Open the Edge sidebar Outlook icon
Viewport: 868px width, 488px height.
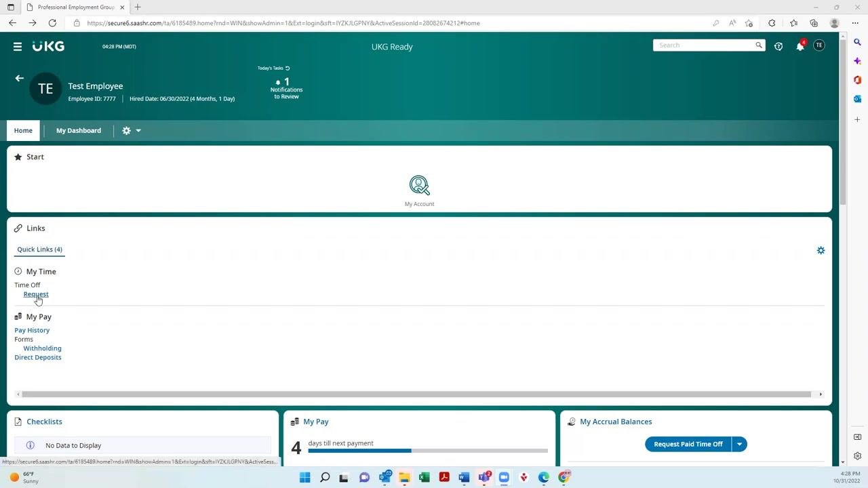[x=857, y=99]
